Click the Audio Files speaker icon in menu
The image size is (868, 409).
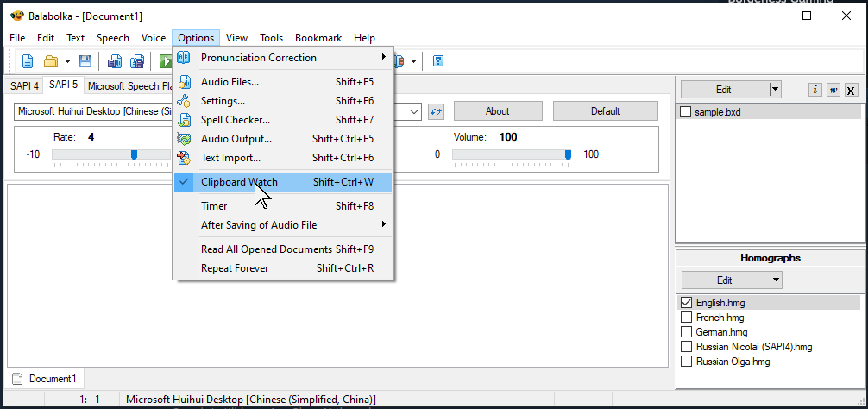[184, 82]
